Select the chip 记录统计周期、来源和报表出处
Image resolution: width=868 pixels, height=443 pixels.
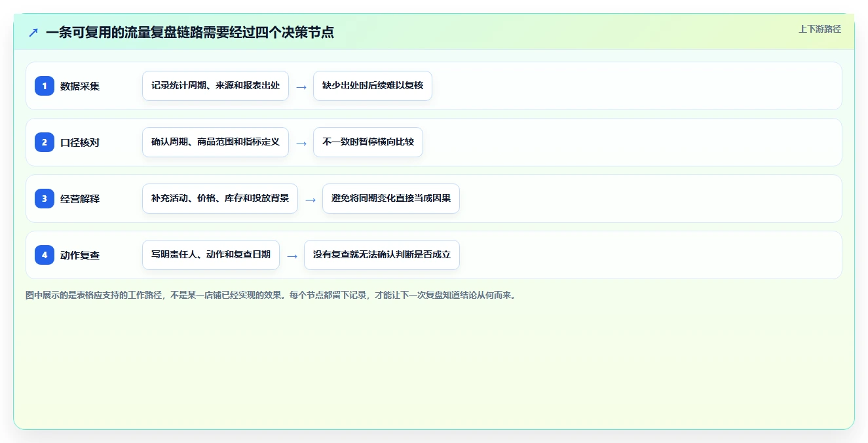point(216,86)
